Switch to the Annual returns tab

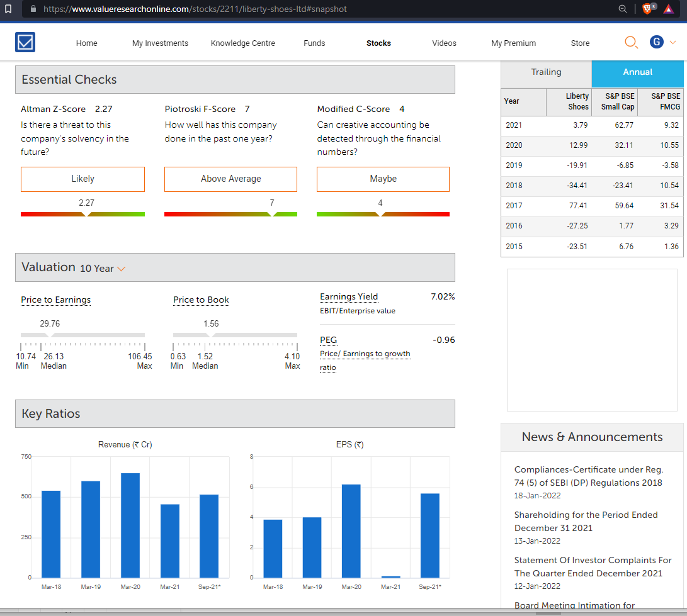[637, 72]
